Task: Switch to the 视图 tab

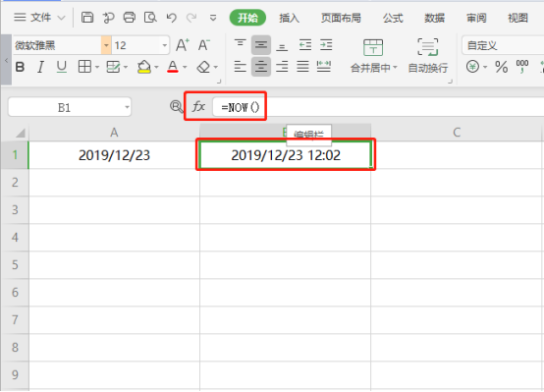Action: pos(517,18)
